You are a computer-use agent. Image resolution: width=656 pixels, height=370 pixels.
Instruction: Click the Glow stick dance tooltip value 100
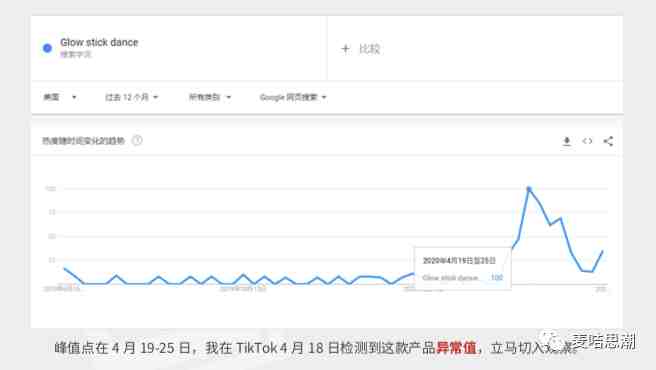[x=497, y=277]
